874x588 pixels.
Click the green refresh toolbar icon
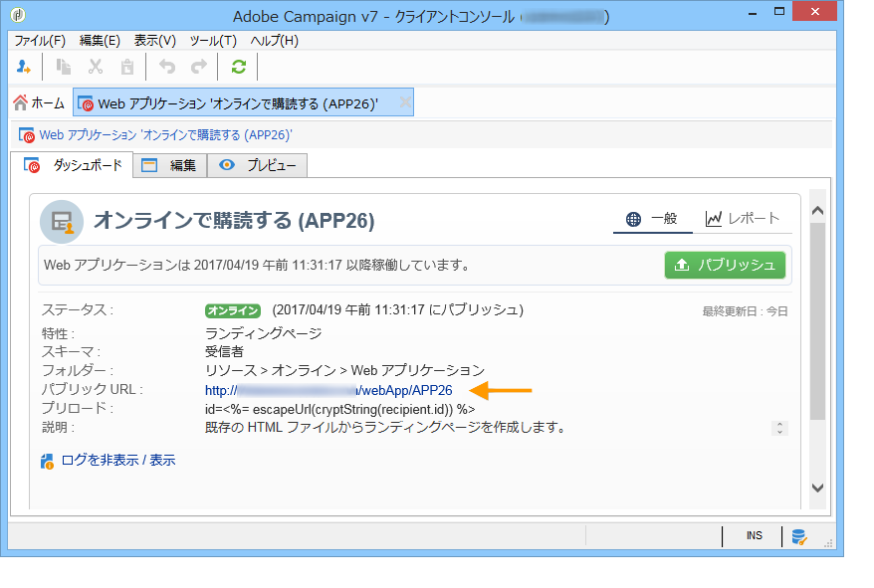(x=239, y=67)
